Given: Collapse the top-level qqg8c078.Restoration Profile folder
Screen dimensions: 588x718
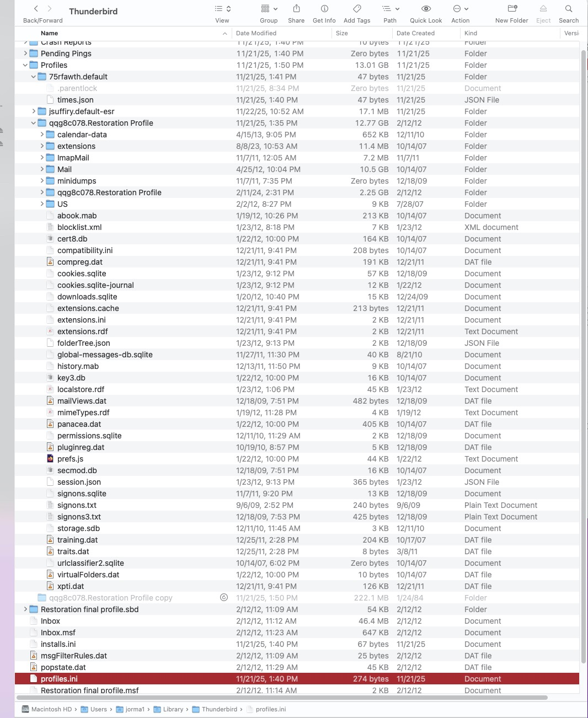Looking at the screenshot, I should click(34, 123).
